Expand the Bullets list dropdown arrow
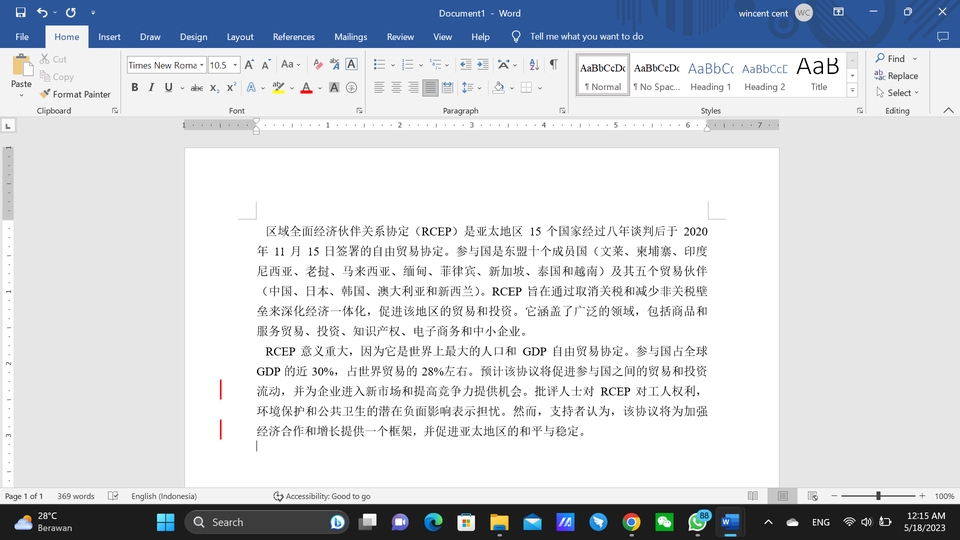This screenshot has height=540, width=960. click(392, 65)
